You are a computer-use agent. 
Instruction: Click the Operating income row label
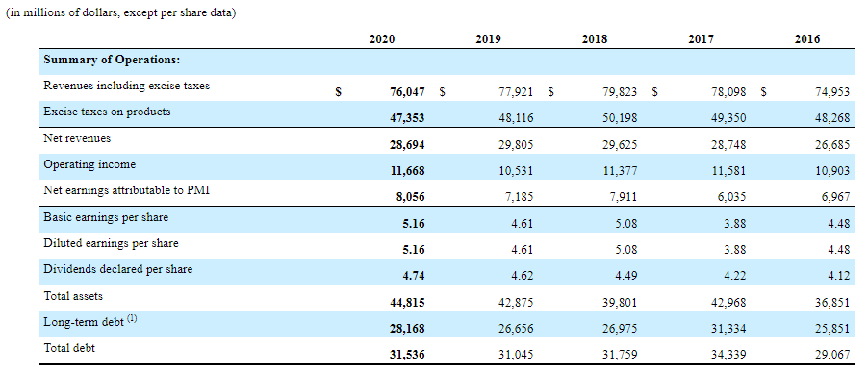(89, 164)
